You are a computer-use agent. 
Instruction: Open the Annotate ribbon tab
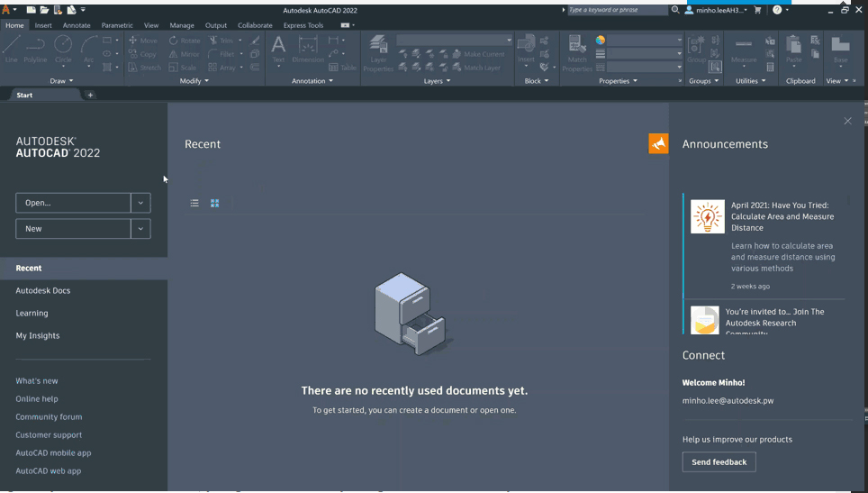click(x=77, y=25)
